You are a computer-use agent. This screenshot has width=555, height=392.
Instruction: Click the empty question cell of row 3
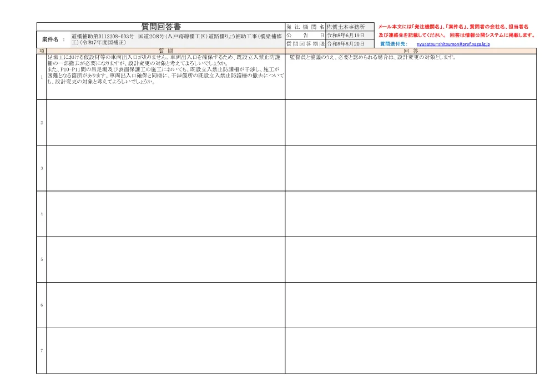[x=165, y=168]
